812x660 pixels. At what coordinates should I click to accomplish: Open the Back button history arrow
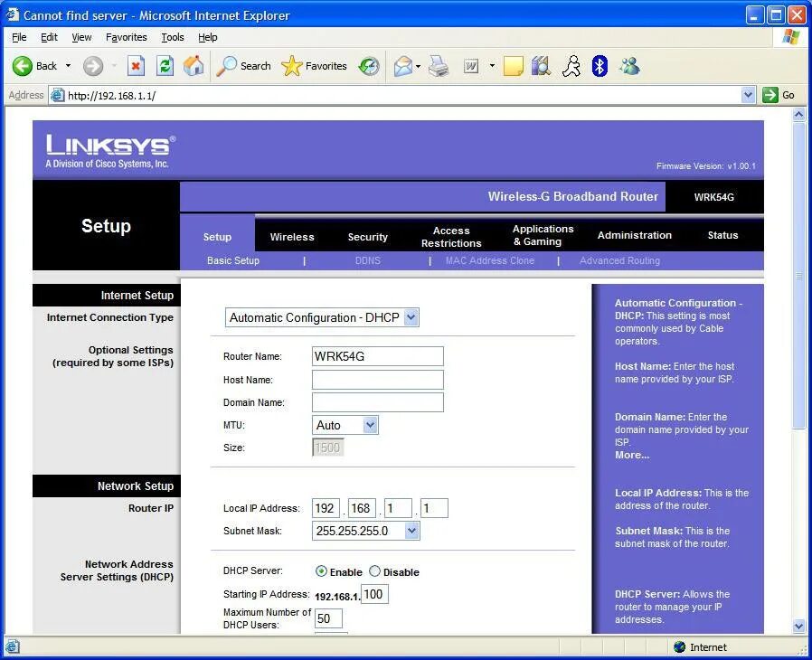point(68,66)
